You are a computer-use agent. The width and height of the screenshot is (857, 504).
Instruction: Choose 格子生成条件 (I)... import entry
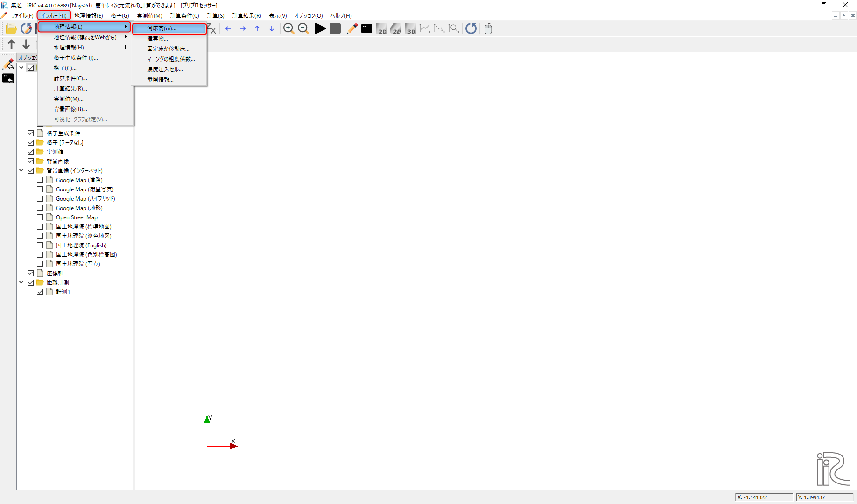pos(86,58)
